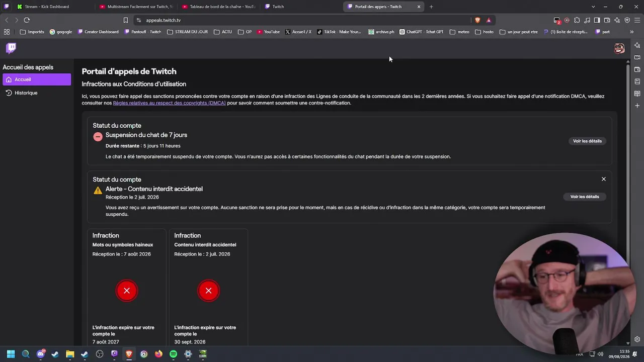
Task: Open the NVIDIA app in the taskbar
Action: tap(203, 354)
